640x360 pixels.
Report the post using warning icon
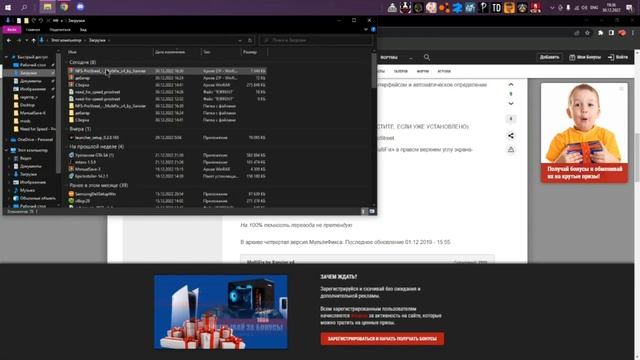click(511, 150)
